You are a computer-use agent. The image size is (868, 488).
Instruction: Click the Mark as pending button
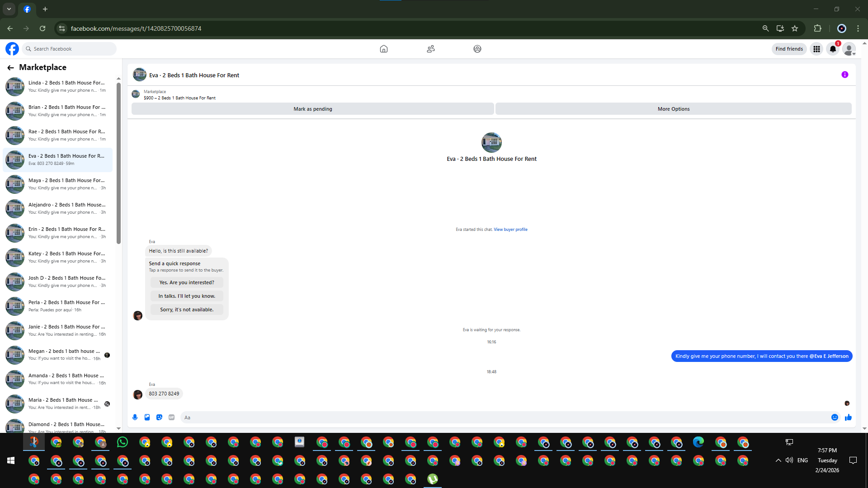click(312, 109)
